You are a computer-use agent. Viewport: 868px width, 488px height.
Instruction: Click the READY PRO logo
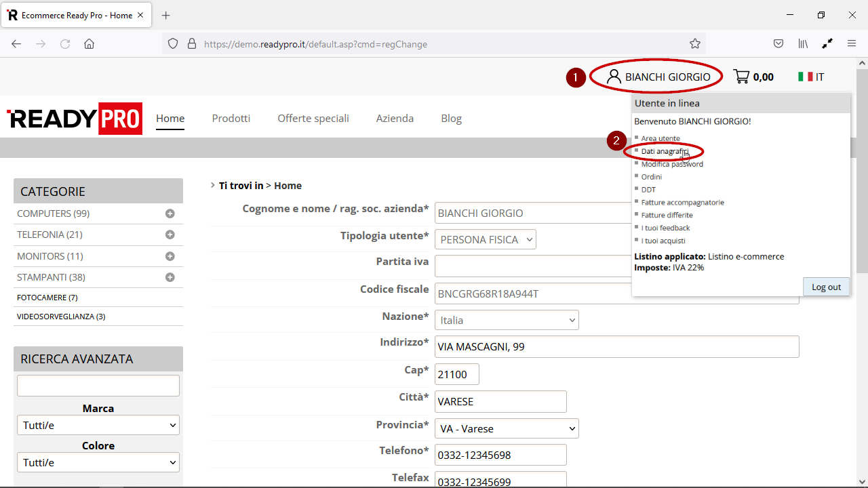click(x=75, y=118)
